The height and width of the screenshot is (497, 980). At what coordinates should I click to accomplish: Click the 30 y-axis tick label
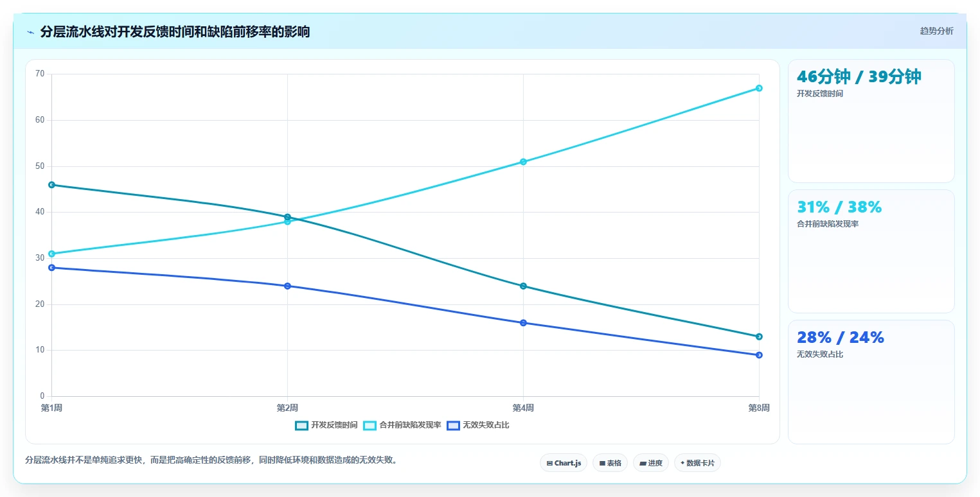[x=40, y=258]
